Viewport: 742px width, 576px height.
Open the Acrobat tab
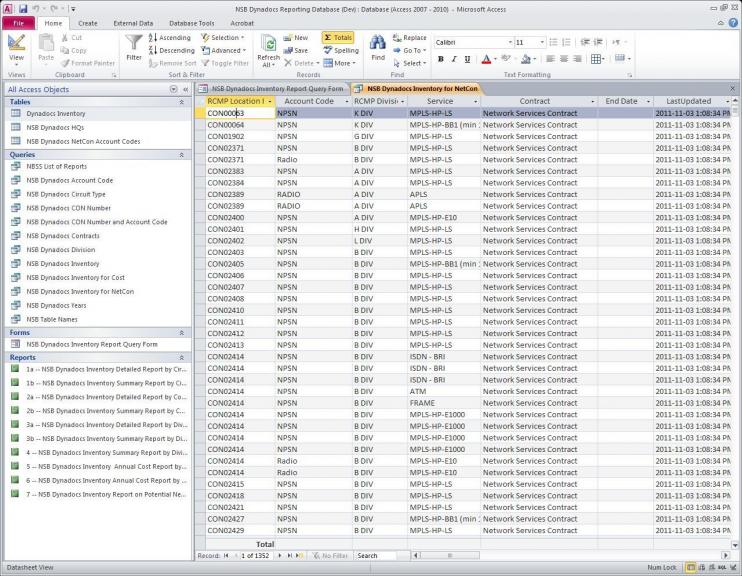coord(242,23)
